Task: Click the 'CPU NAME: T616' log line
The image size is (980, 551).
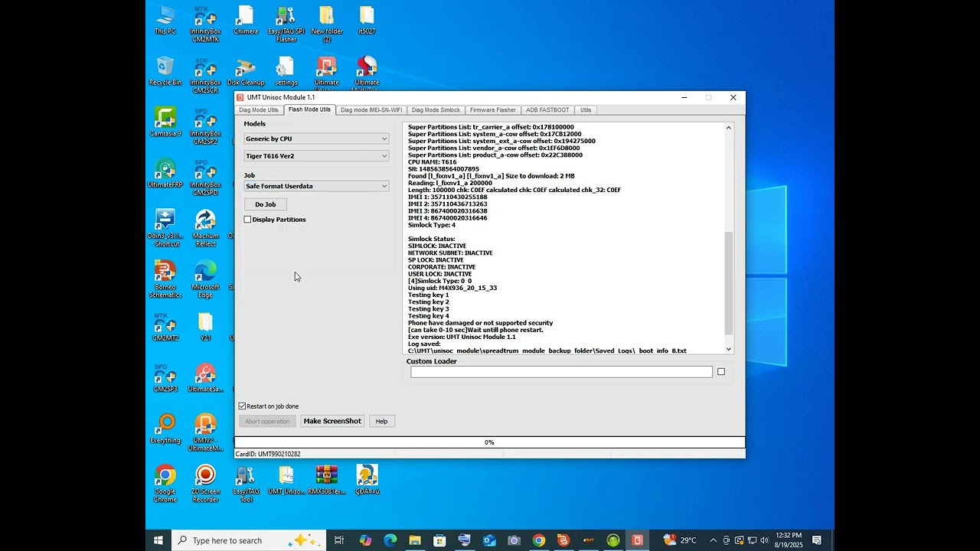Action: pyautogui.click(x=433, y=162)
